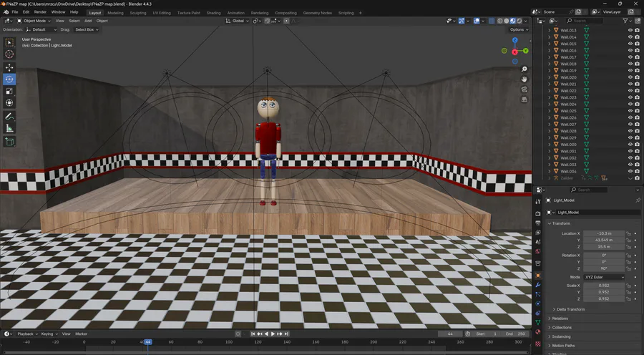Open the Select Box drag dropdown
Viewport: 644px width, 355px height.
(x=87, y=29)
